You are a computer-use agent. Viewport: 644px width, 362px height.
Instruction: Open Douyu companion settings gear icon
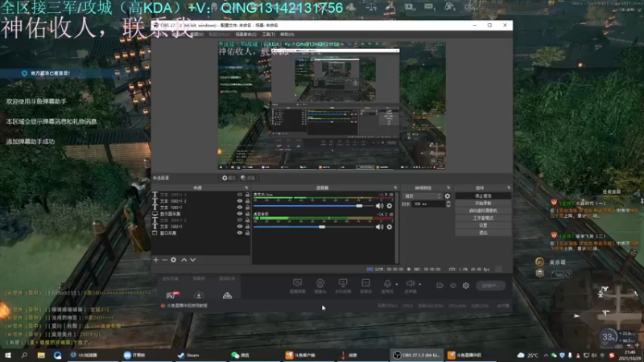[x=466, y=286]
